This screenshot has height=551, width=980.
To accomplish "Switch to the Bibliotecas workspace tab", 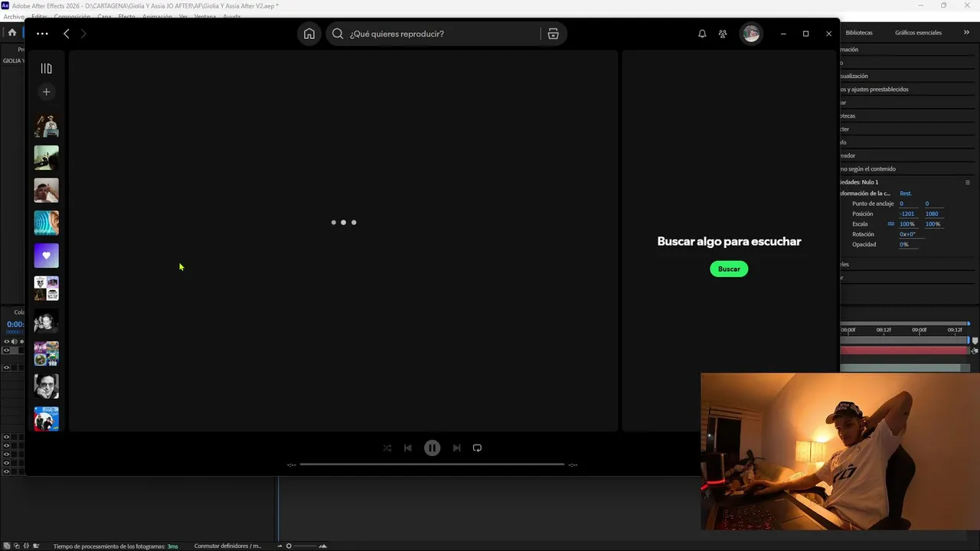I will coord(859,33).
